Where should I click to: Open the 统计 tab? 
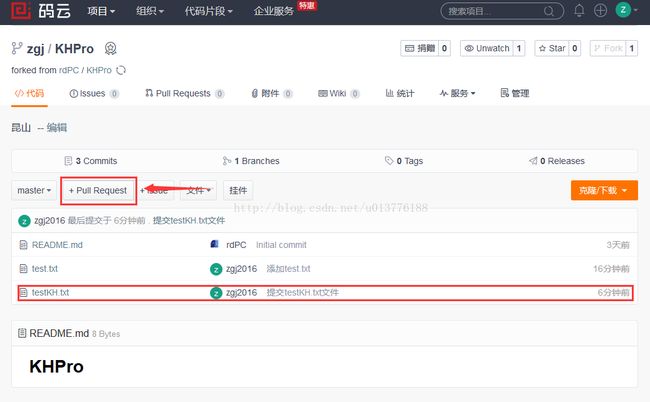400,93
